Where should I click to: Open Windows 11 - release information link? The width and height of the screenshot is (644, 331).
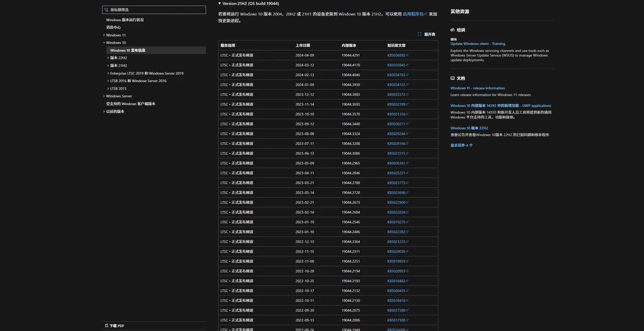[x=478, y=88]
